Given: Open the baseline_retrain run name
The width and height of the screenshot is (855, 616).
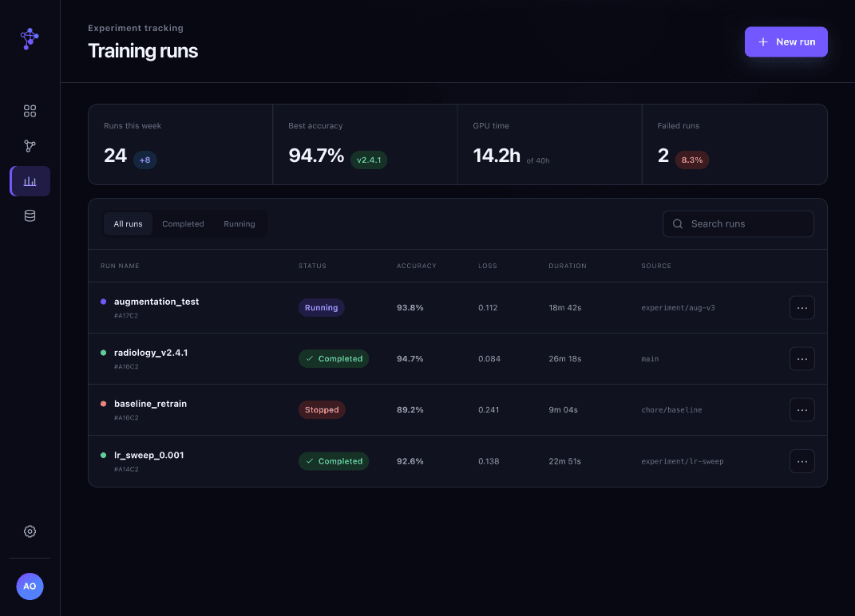Looking at the screenshot, I should (150, 404).
